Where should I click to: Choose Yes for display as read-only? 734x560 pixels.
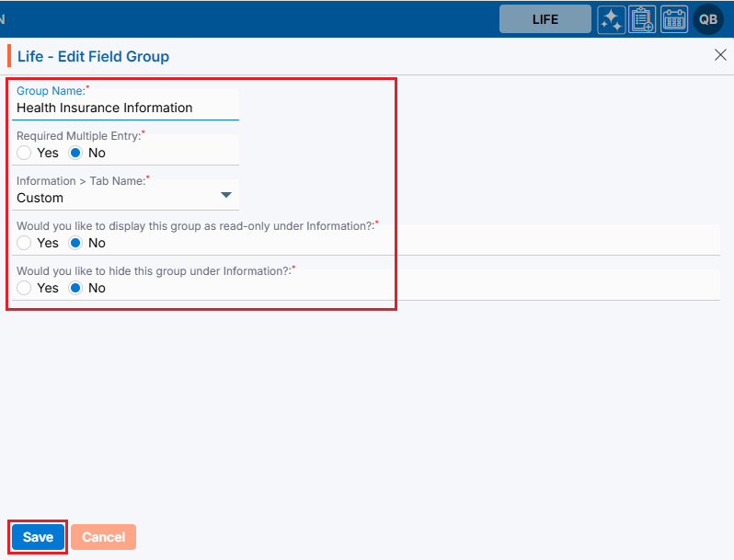point(25,243)
